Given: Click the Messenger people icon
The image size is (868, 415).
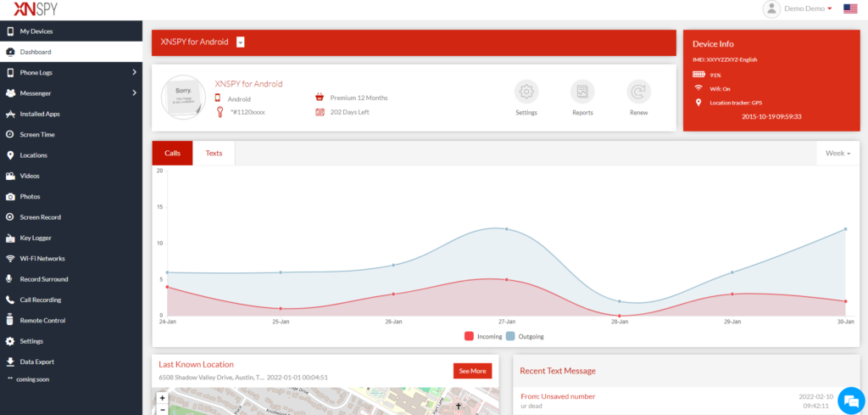Looking at the screenshot, I should (10, 93).
